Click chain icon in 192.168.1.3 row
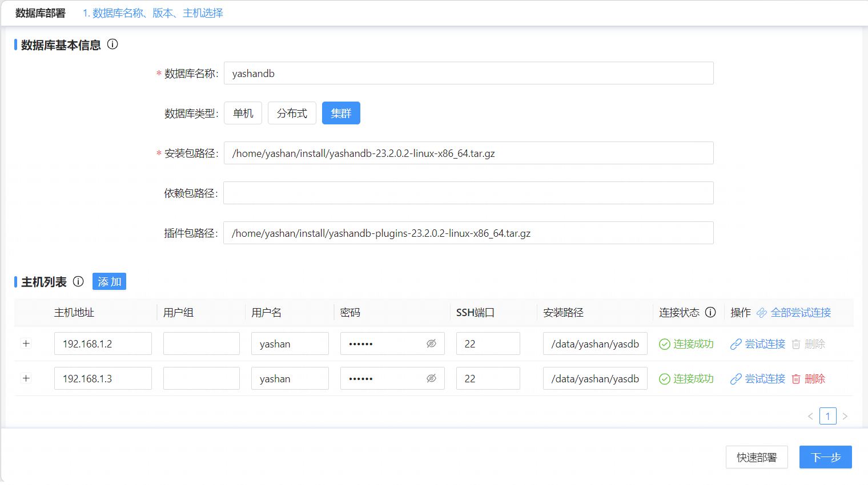Viewport: 868px width, 485px height. [x=736, y=379]
